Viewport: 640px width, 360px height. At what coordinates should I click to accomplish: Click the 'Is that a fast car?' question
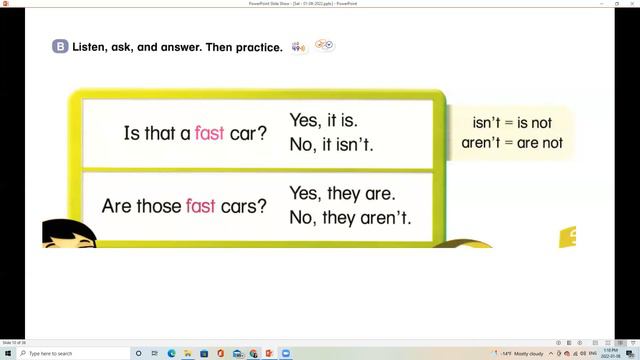195,133
